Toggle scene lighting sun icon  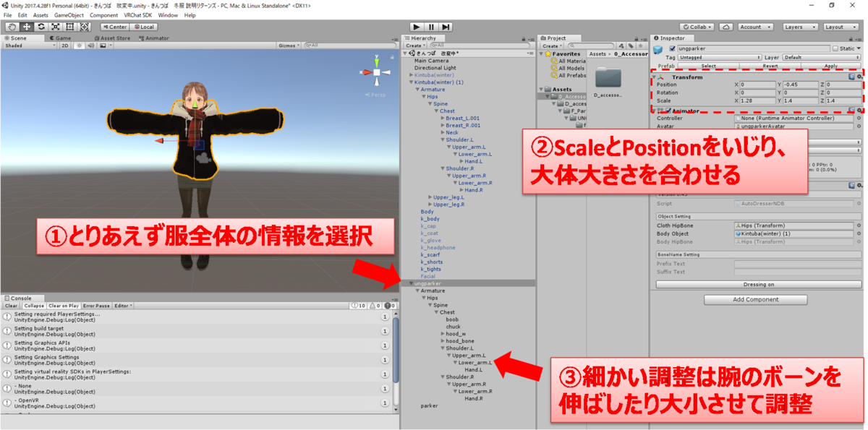pos(80,46)
